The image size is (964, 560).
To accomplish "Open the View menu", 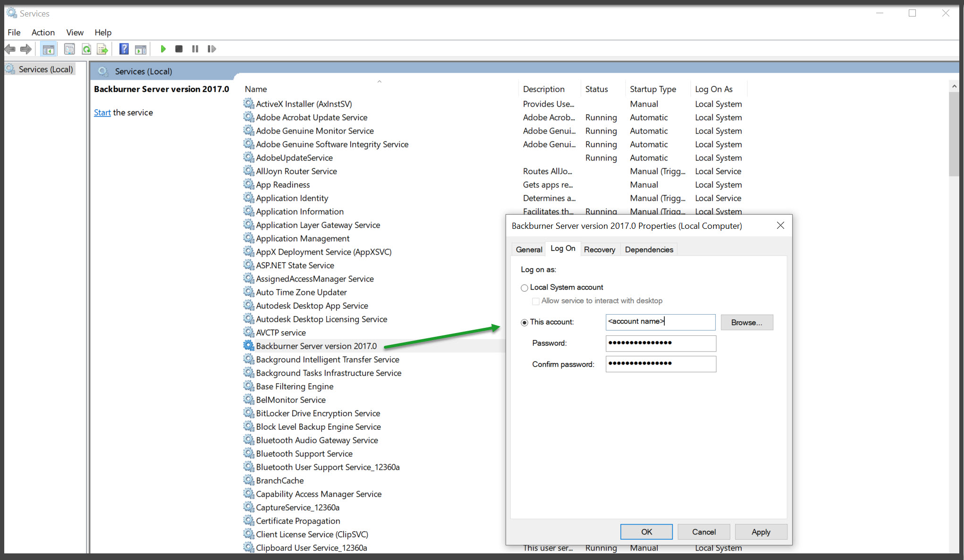I will (x=75, y=32).
